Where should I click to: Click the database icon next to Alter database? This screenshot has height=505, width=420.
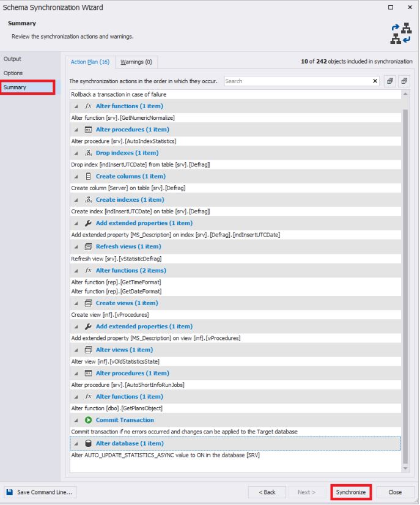88,443
